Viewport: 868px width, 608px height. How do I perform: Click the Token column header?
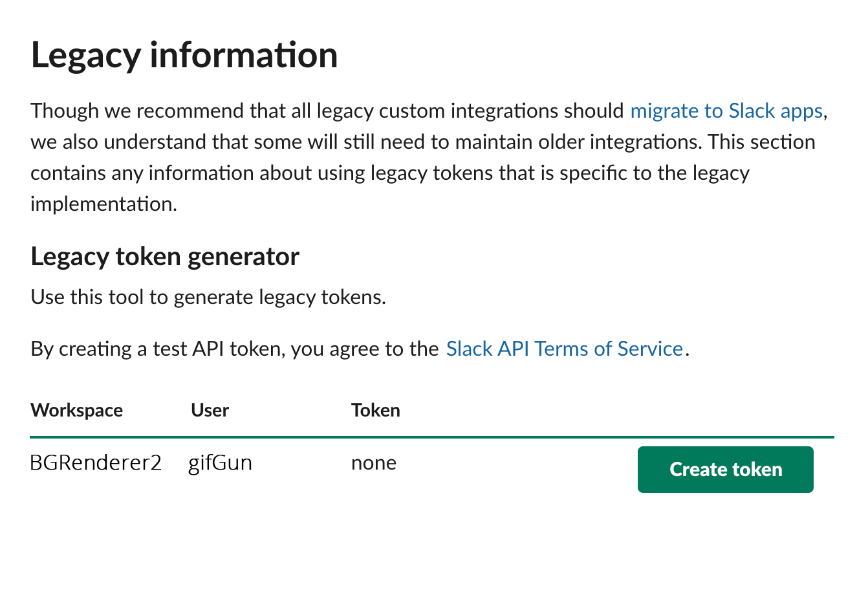(x=375, y=410)
